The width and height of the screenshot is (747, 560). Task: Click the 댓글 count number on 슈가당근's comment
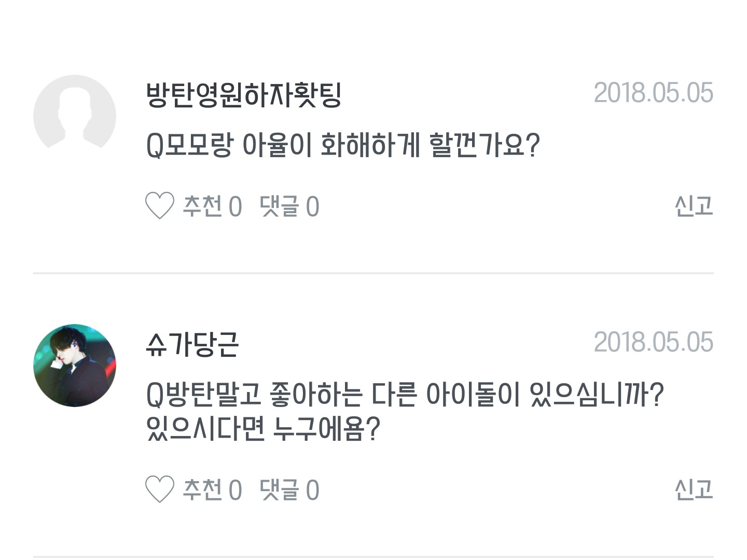tap(312, 491)
